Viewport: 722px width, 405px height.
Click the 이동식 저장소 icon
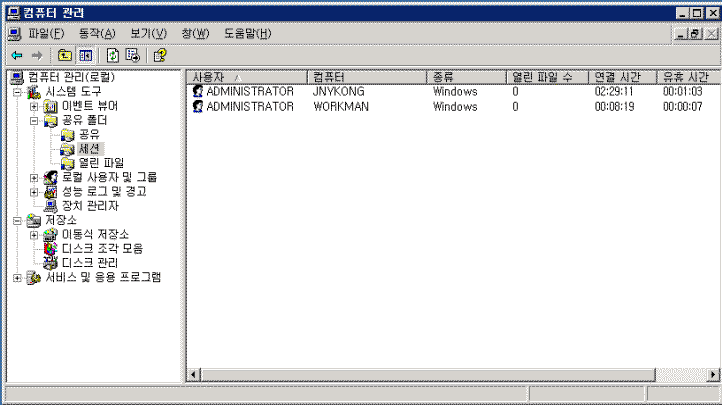tap(50, 235)
